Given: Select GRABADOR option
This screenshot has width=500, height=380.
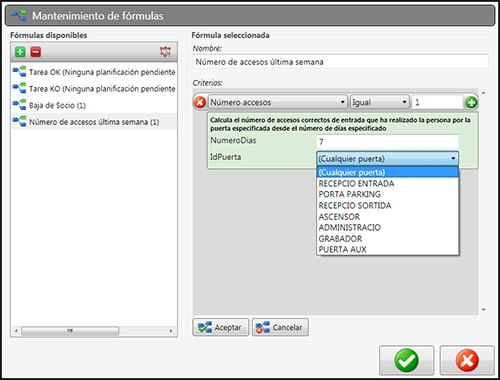Looking at the screenshot, I should 388,239.
